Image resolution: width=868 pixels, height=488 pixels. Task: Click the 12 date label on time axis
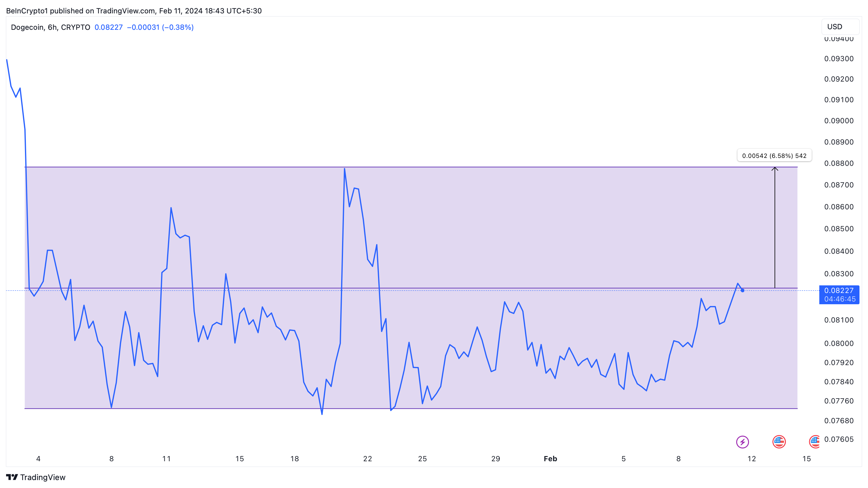(x=751, y=459)
